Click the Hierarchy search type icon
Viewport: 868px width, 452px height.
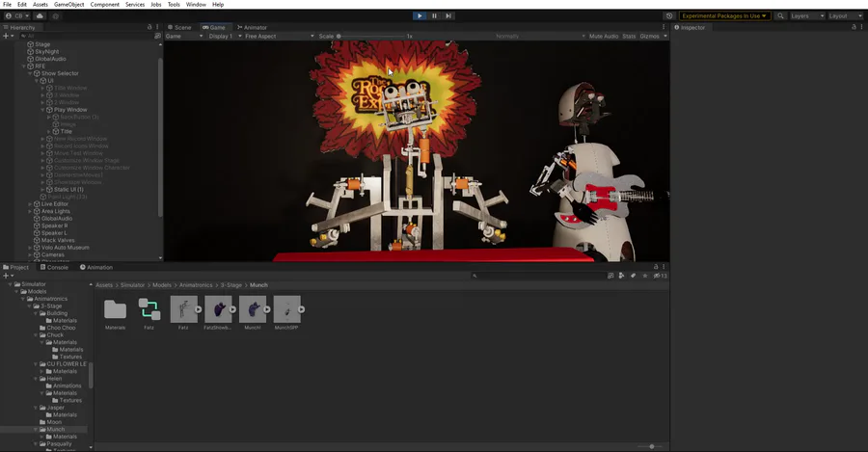(x=158, y=36)
